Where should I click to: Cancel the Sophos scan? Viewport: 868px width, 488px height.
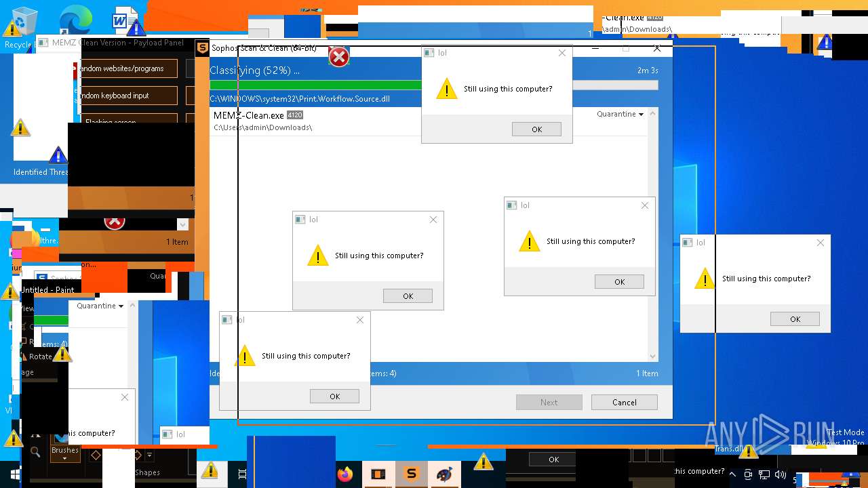coord(624,402)
